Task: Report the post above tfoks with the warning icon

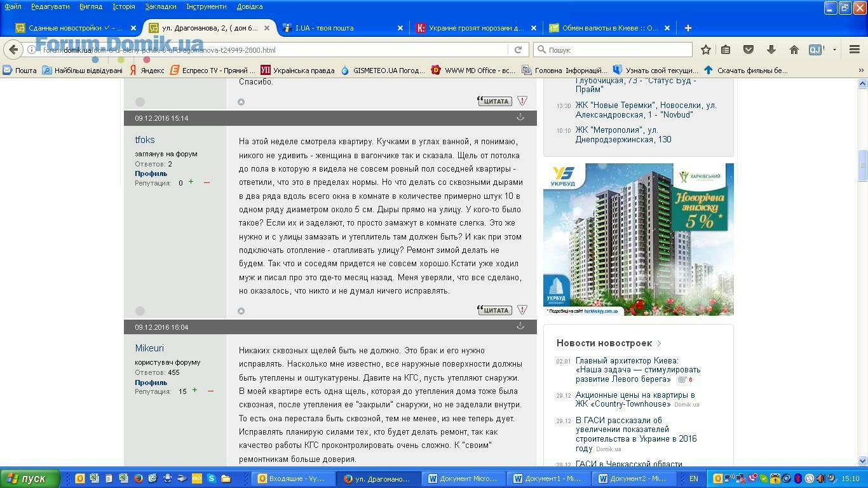Action: pos(522,101)
